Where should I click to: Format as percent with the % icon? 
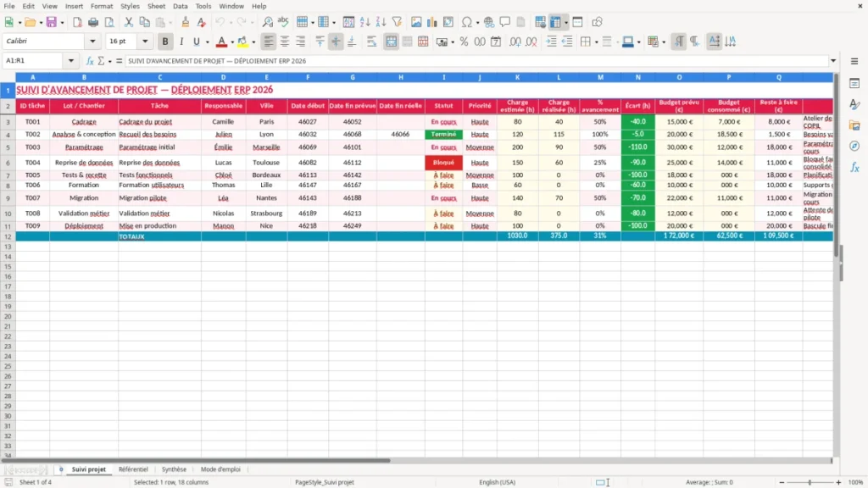tap(464, 42)
